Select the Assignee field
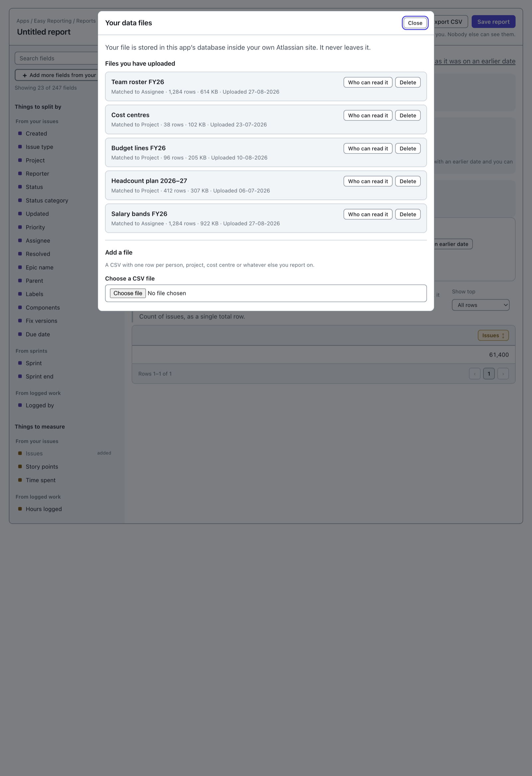This screenshot has height=776, width=532. pyautogui.click(x=38, y=240)
